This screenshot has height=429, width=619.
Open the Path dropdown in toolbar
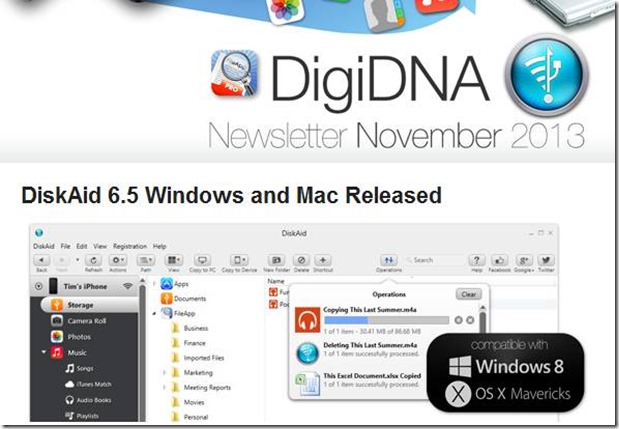click(146, 260)
